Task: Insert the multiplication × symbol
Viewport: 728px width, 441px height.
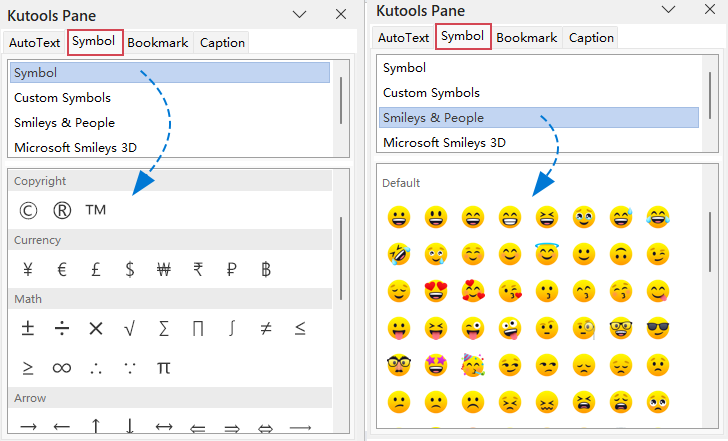Action: 96,329
